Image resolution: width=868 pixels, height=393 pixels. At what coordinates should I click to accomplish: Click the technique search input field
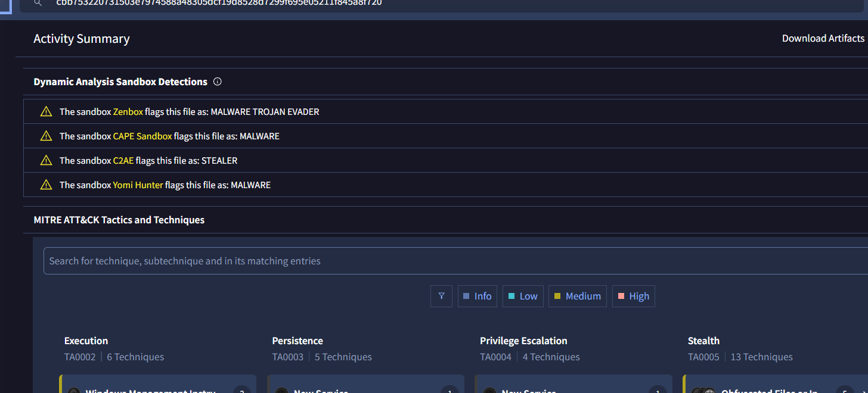pos(455,261)
